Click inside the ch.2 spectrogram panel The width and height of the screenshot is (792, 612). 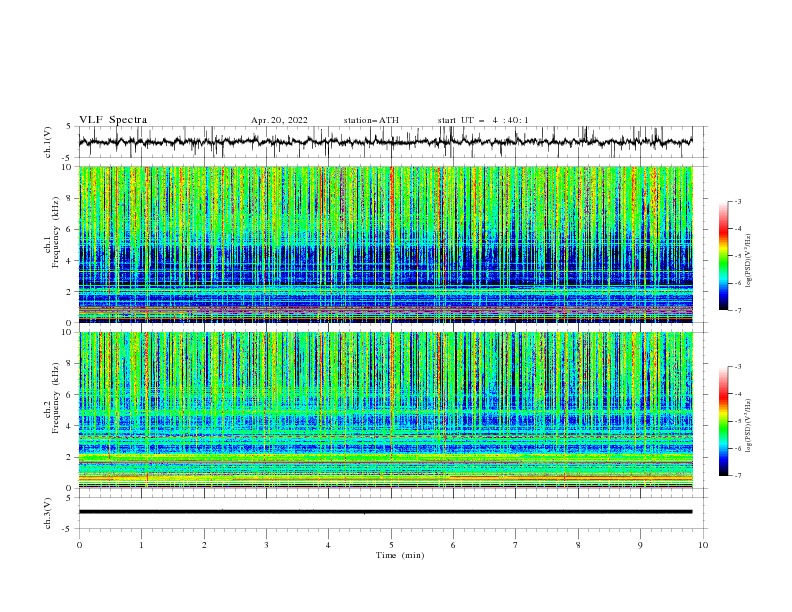[x=386, y=410]
